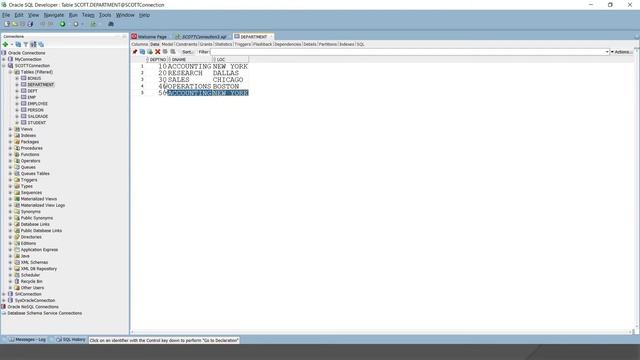The height and width of the screenshot is (360, 640).
Task: Expand the Procedures node
Action: (11, 148)
